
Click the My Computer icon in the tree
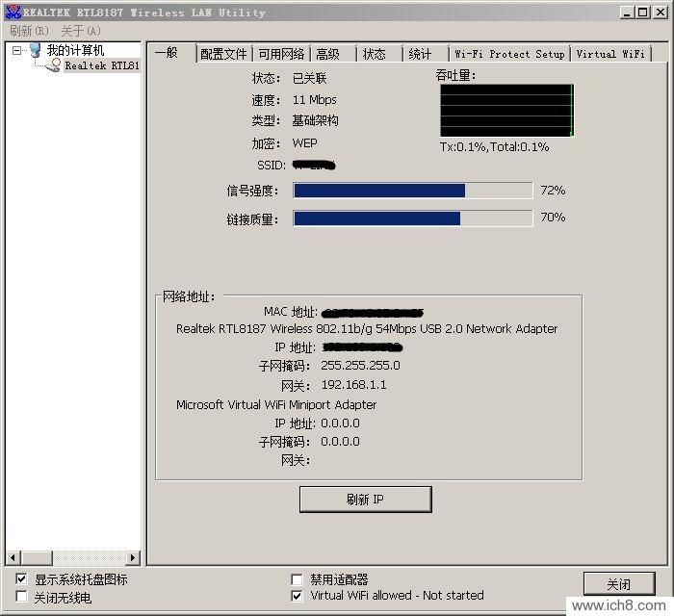pos(36,50)
